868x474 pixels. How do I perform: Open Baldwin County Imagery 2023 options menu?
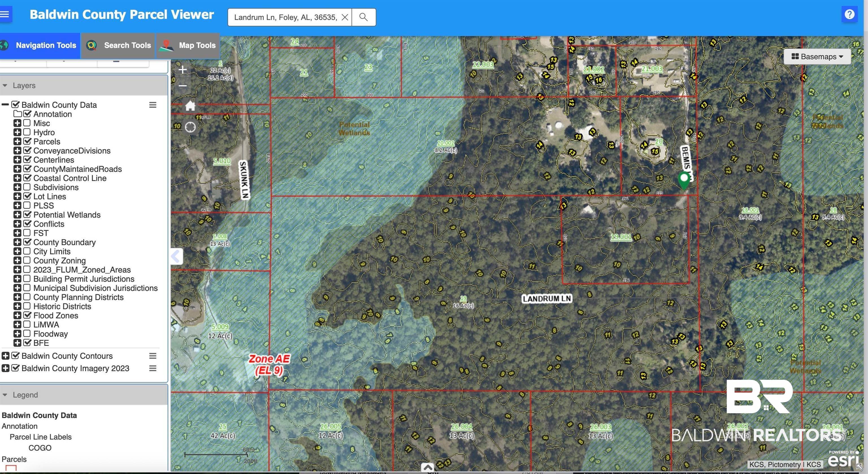pyautogui.click(x=153, y=368)
